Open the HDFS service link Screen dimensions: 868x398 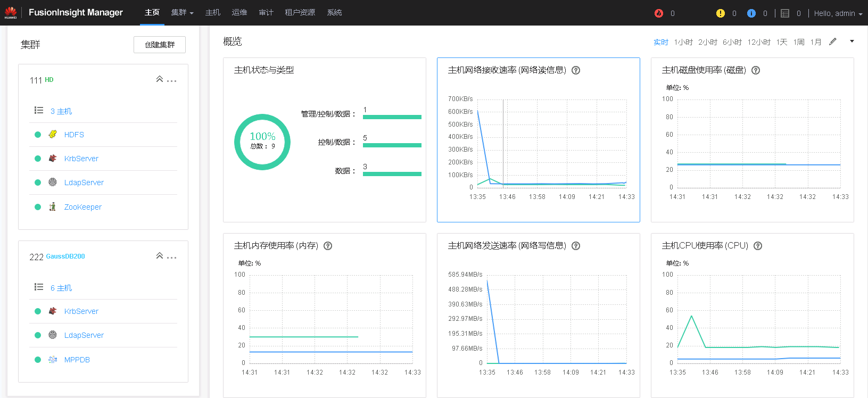point(74,135)
